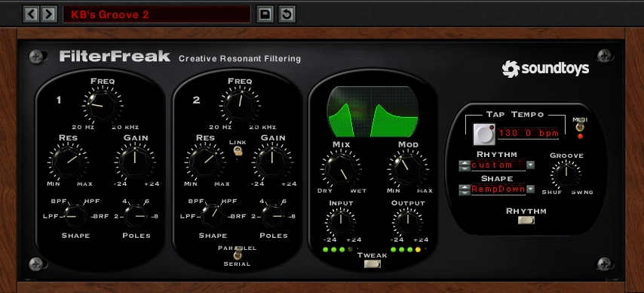644x293 pixels.
Task: Click filter 1 Shape selector knob
Action: 75,216
